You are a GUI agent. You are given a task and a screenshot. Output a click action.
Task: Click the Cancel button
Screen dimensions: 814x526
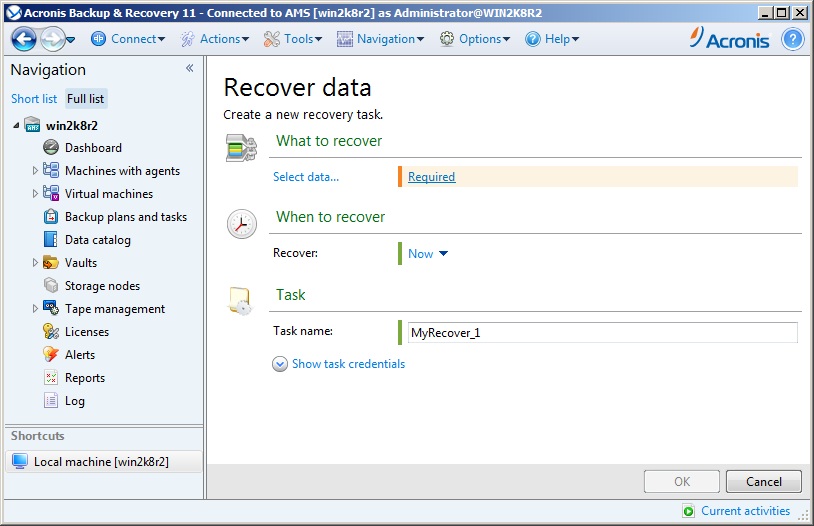[x=764, y=481]
